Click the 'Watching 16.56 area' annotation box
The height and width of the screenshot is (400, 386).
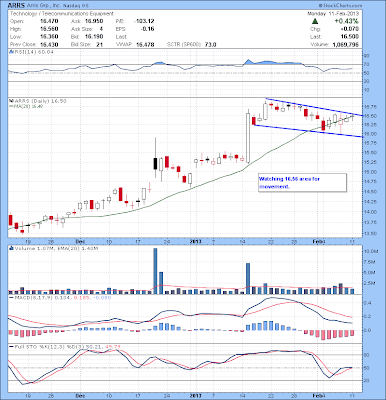click(x=302, y=183)
